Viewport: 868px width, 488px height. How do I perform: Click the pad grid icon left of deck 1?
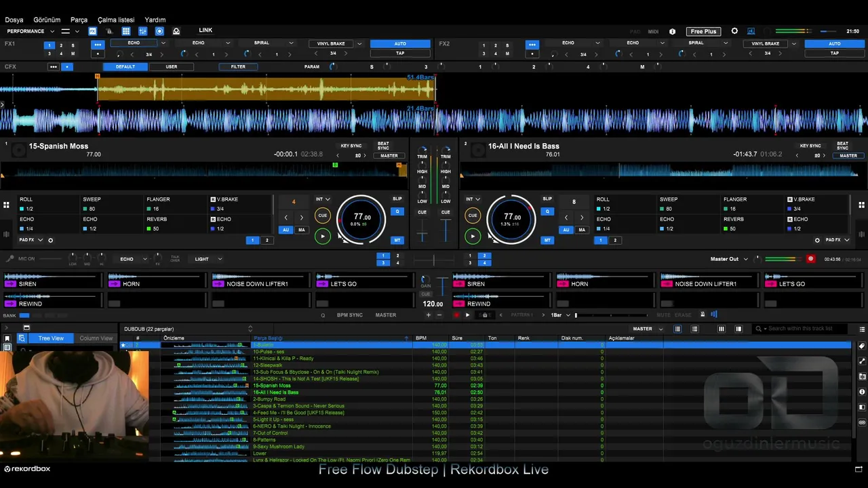tap(6, 205)
